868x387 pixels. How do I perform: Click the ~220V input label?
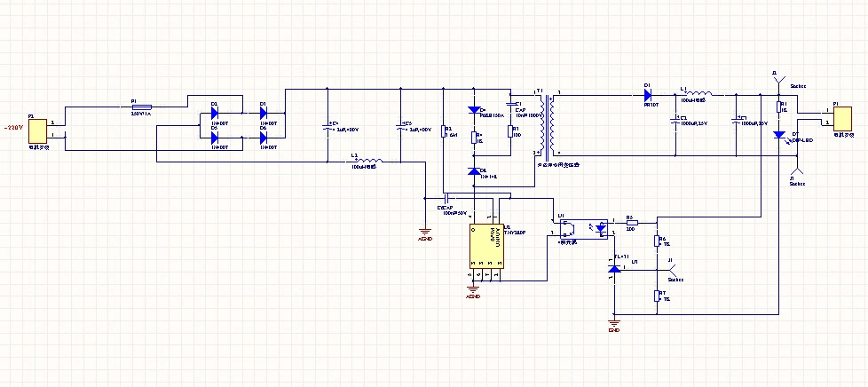pyautogui.click(x=13, y=127)
